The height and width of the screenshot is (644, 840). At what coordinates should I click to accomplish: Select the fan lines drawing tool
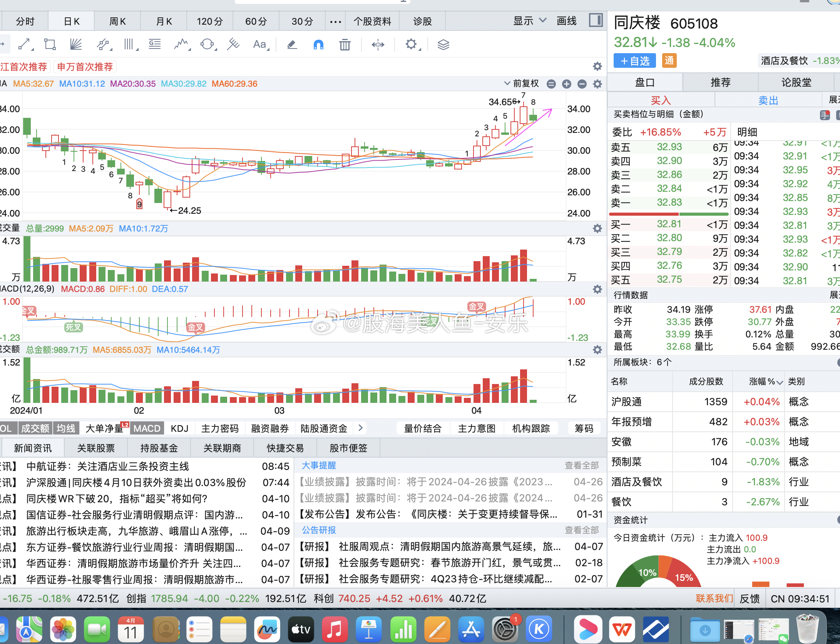click(x=76, y=44)
